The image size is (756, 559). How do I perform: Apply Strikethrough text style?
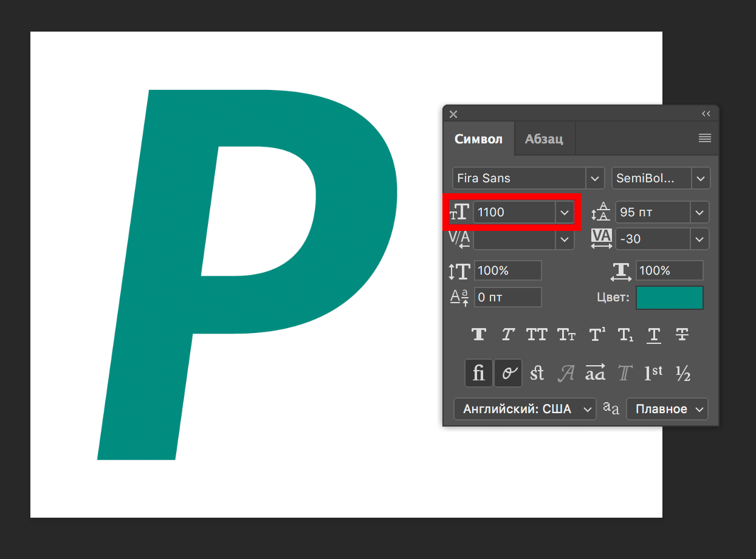682,334
